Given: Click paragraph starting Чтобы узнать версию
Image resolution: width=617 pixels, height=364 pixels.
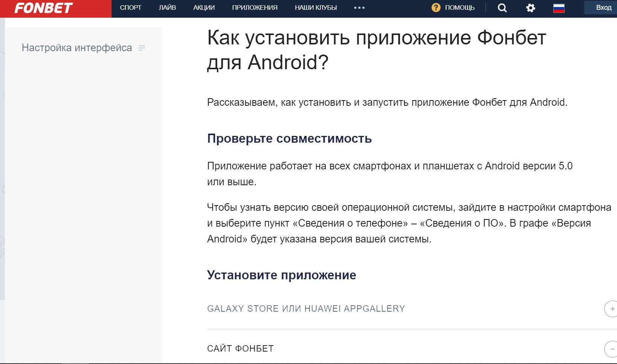Looking at the screenshot, I should coord(409,223).
